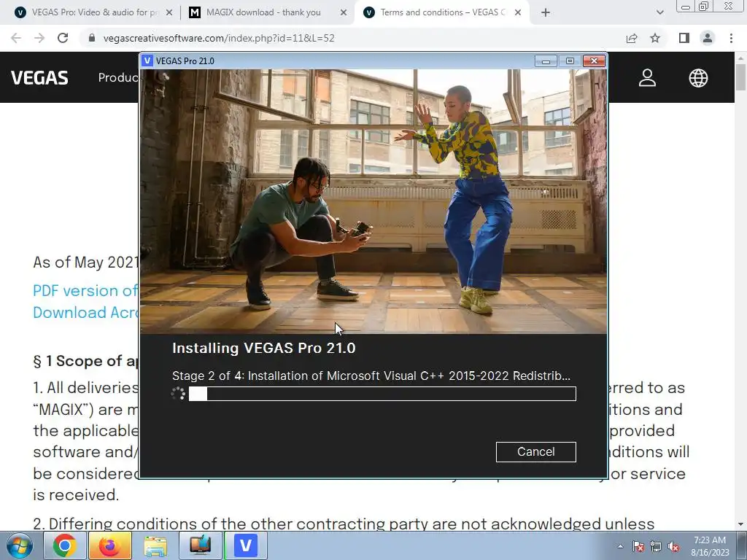View site security lock information
This screenshot has height=560, width=747.
point(92,38)
